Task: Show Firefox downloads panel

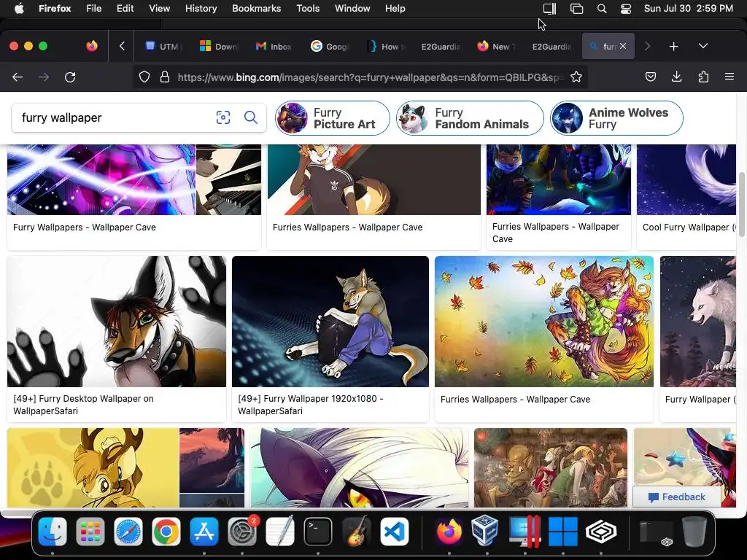Action: coord(676,77)
